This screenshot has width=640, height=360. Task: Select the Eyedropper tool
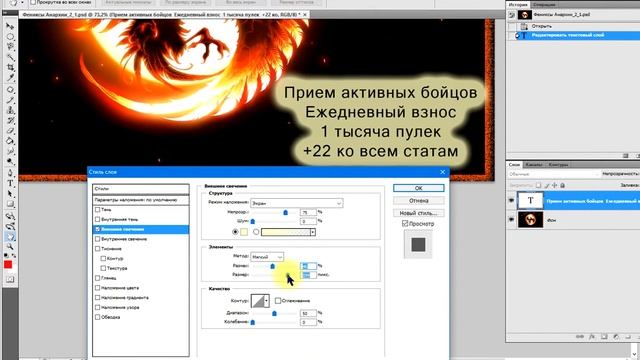click(x=10, y=77)
